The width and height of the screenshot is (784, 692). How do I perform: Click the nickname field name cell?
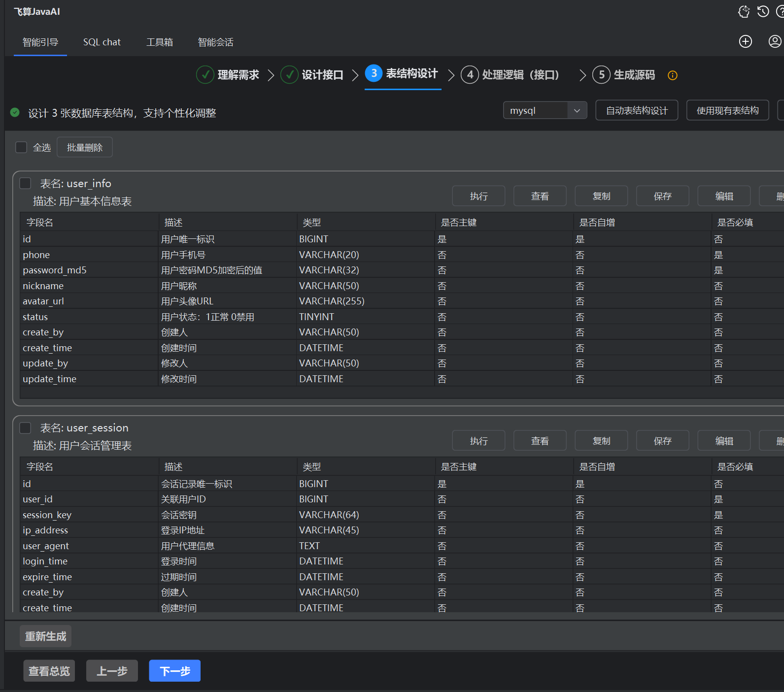(89, 286)
